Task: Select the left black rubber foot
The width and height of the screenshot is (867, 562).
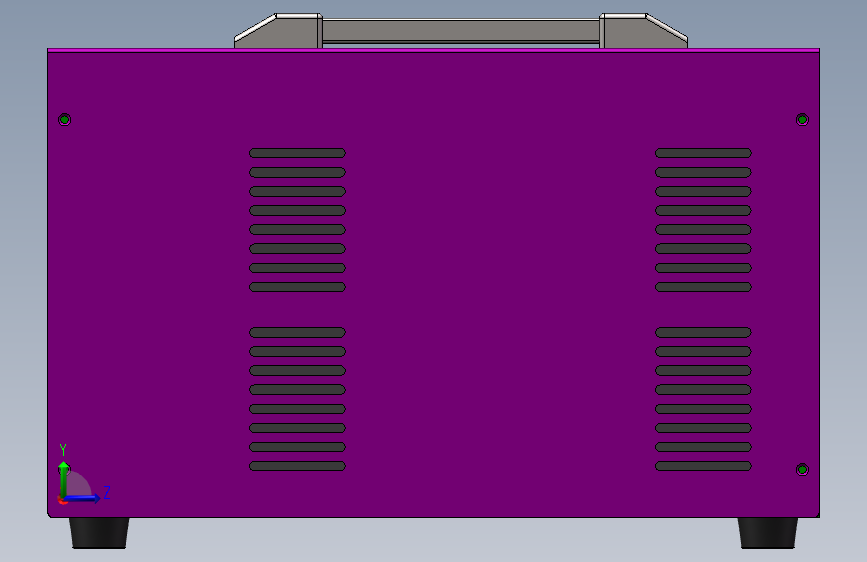Action: (x=99, y=533)
